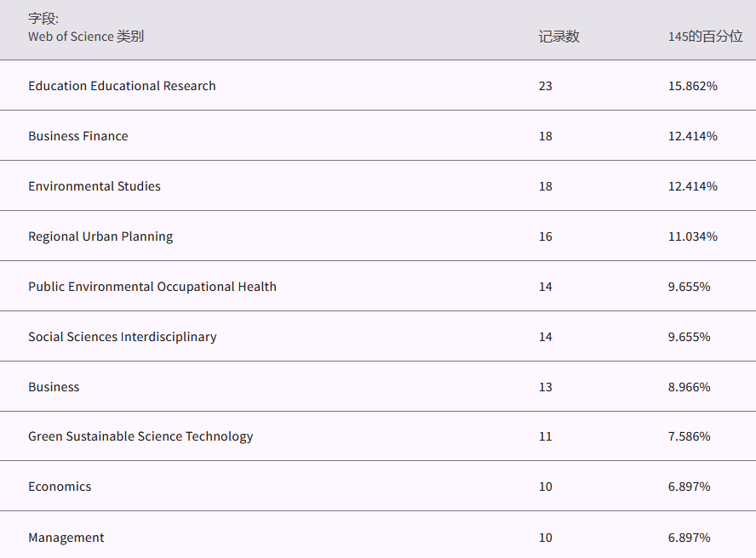Click record count 11 for Green Sustainable Science
This screenshot has width=756, height=558.
coord(545,436)
